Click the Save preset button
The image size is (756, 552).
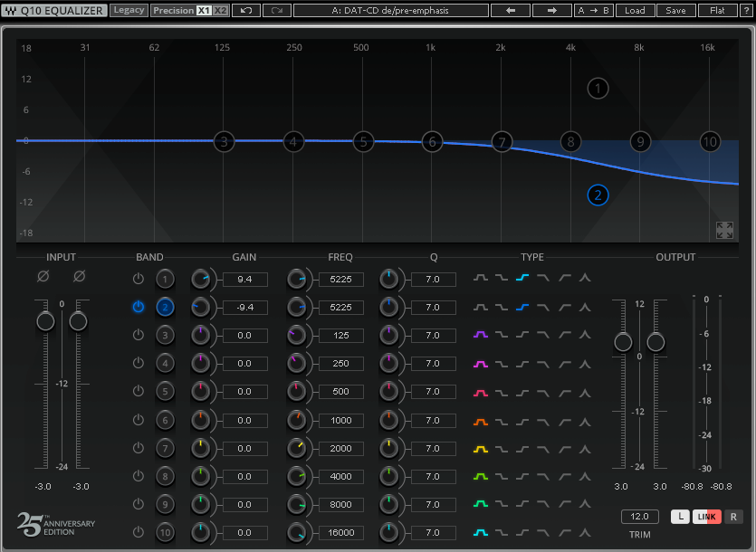point(676,10)
